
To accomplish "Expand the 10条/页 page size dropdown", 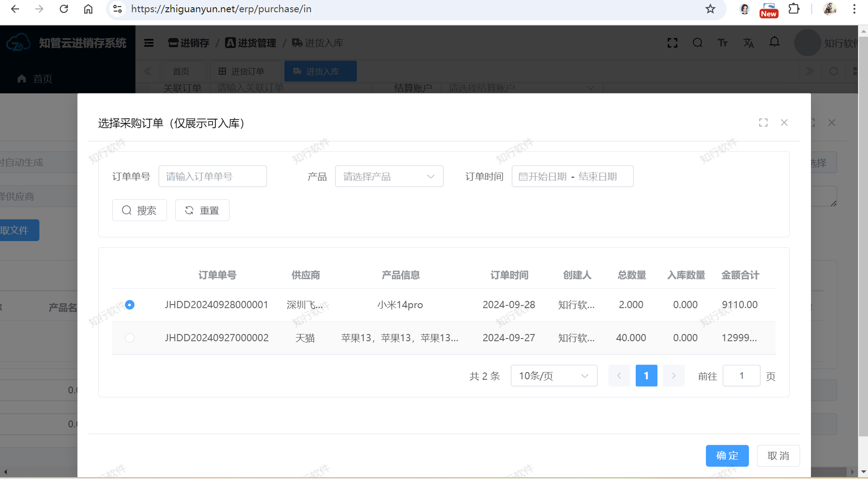I will pos(553,376).
